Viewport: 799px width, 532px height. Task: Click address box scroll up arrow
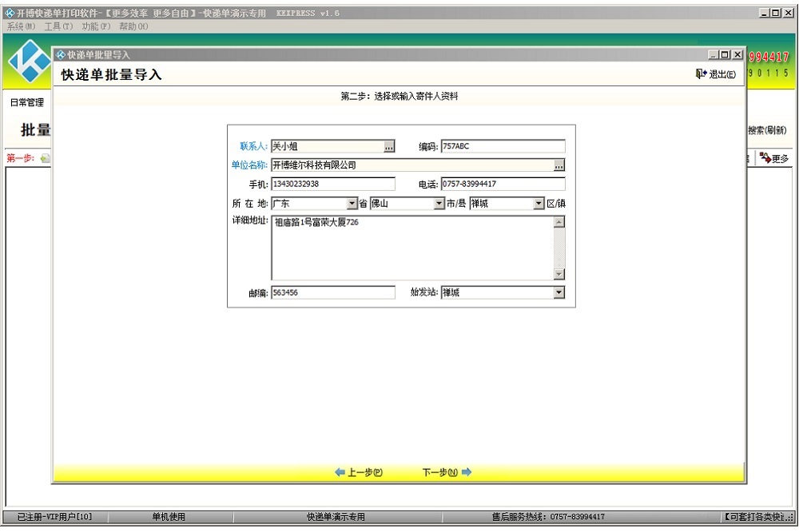(x=559, y=222)
